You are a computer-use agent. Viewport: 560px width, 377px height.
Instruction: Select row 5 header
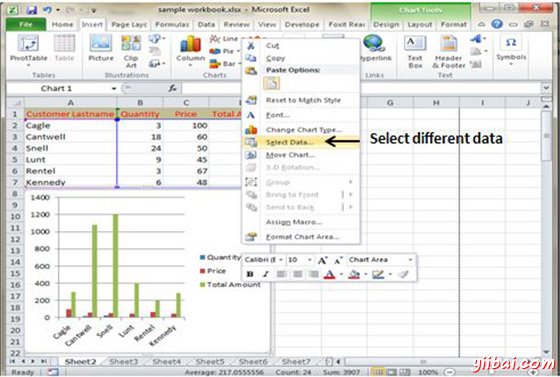[x=15, y=160]
